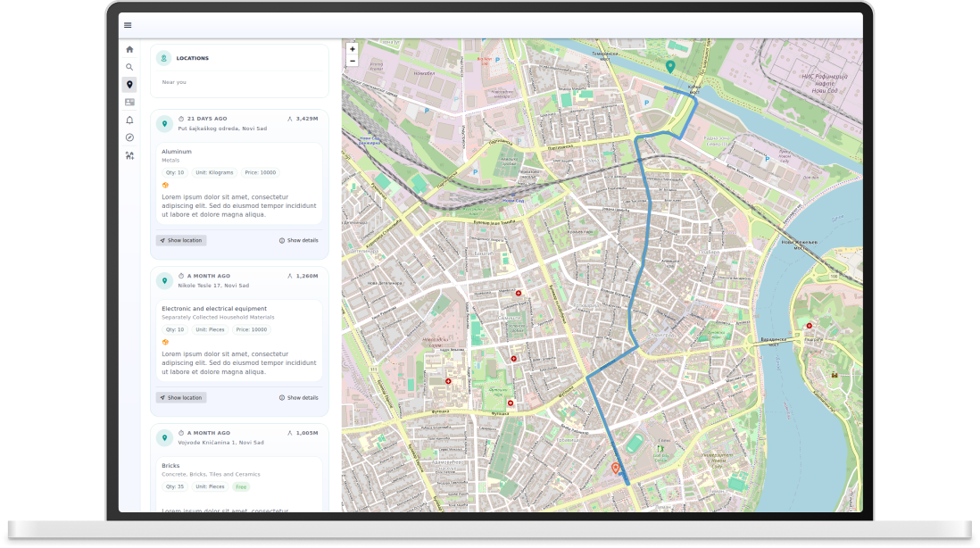Viewport: 980px width, 548px height.
Task: Click the 21 DAYS AGO timestamp
Action: click(207, 119)
